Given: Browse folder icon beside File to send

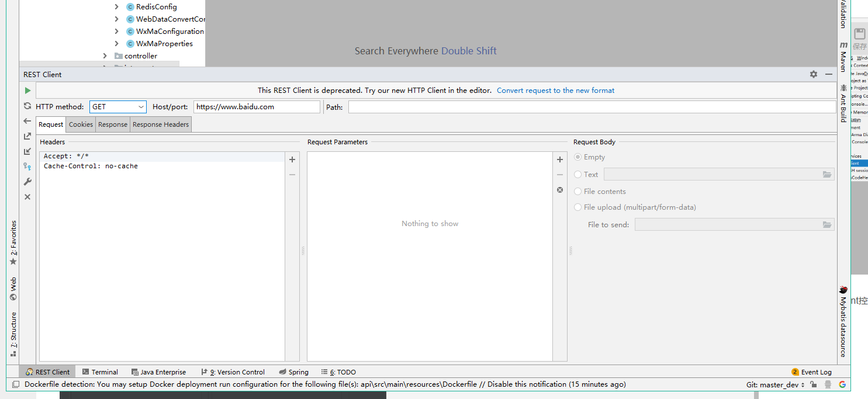Looking at the screenshot, I should click(827, 224).
